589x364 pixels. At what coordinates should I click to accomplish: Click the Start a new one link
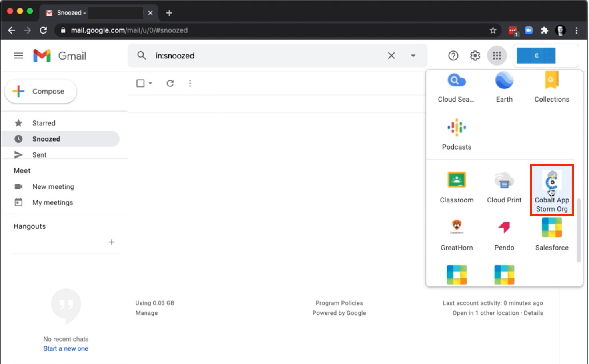pos(66,348)
